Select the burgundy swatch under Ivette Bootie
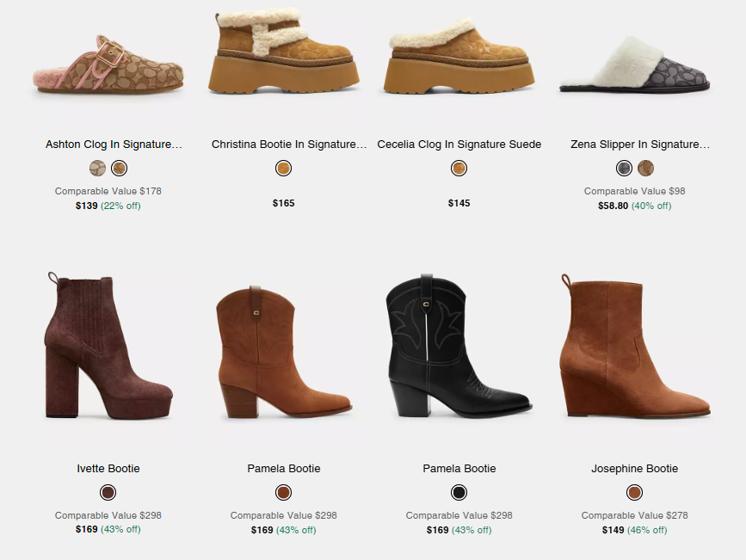The image size is (746, 560). (108, 492)
